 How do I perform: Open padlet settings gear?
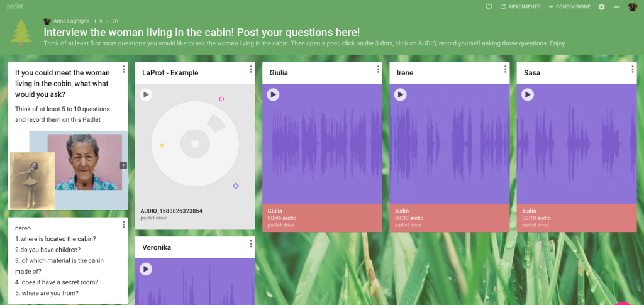[x=601, y=7]
